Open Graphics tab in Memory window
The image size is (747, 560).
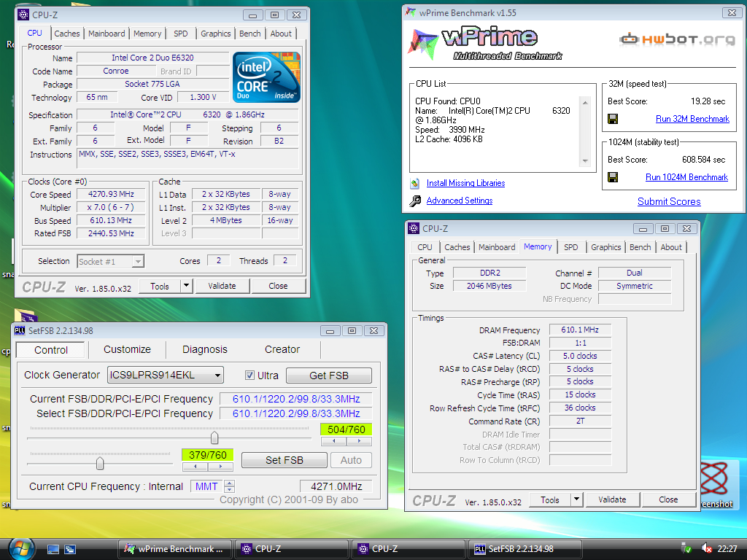[606, 247]
